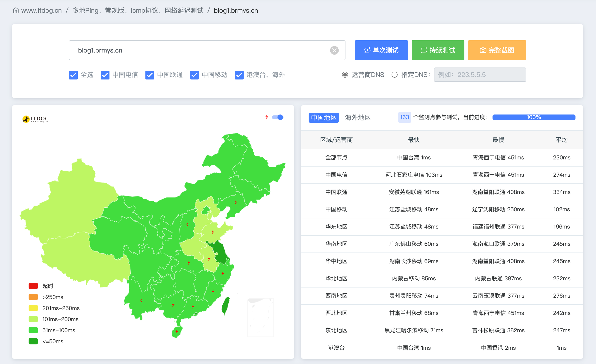Start 持续测试 continuous test
The image size is (596, 364).
[x=438, y=50]
